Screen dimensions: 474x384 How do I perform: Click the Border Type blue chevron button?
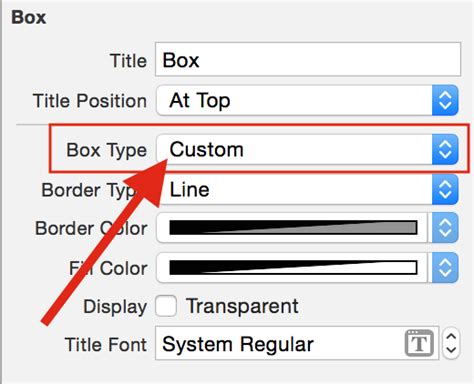click(445, 189)
